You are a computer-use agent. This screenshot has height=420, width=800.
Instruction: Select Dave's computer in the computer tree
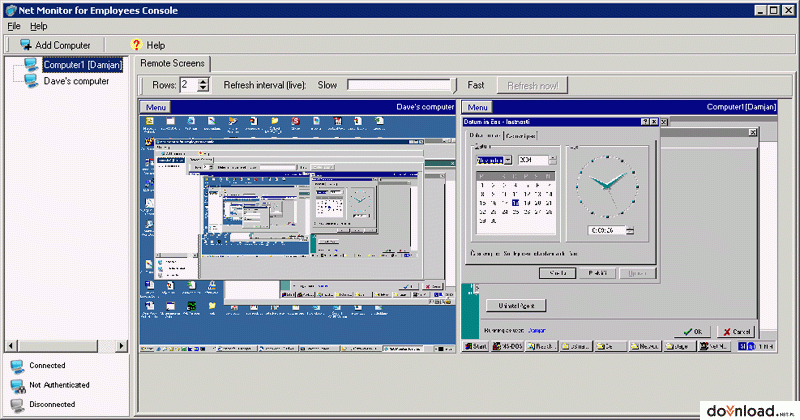tap(76, 81)
